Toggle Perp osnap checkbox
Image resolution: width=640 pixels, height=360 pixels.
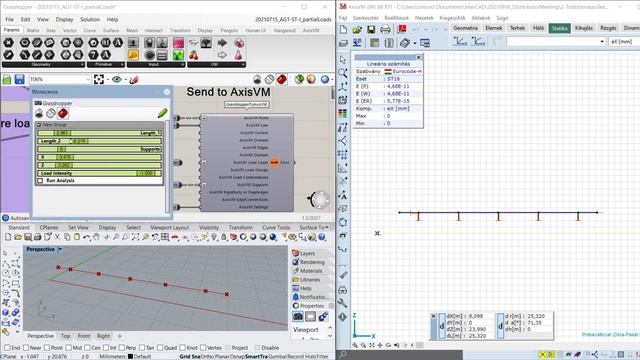coord(121,348)
